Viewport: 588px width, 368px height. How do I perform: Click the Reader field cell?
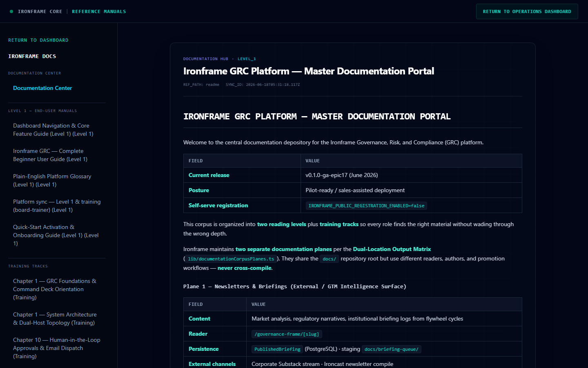coord(215,334)
